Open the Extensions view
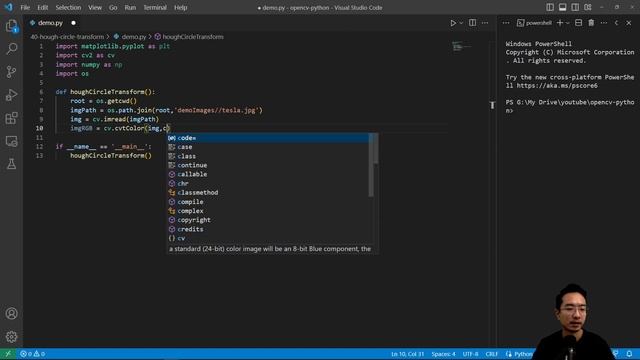The height and width of the screenshot is (360, 640). coord(11,118)
